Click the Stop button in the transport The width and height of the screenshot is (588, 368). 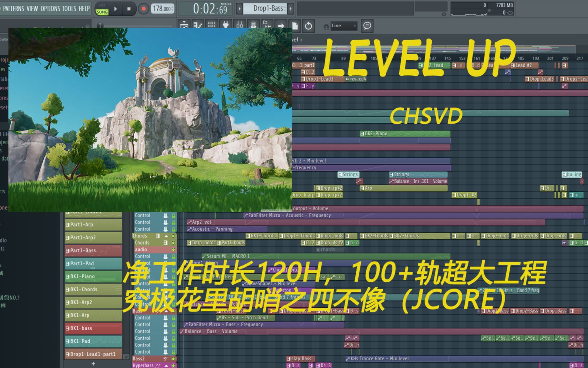pyautogui.click(x=129, y=9)
